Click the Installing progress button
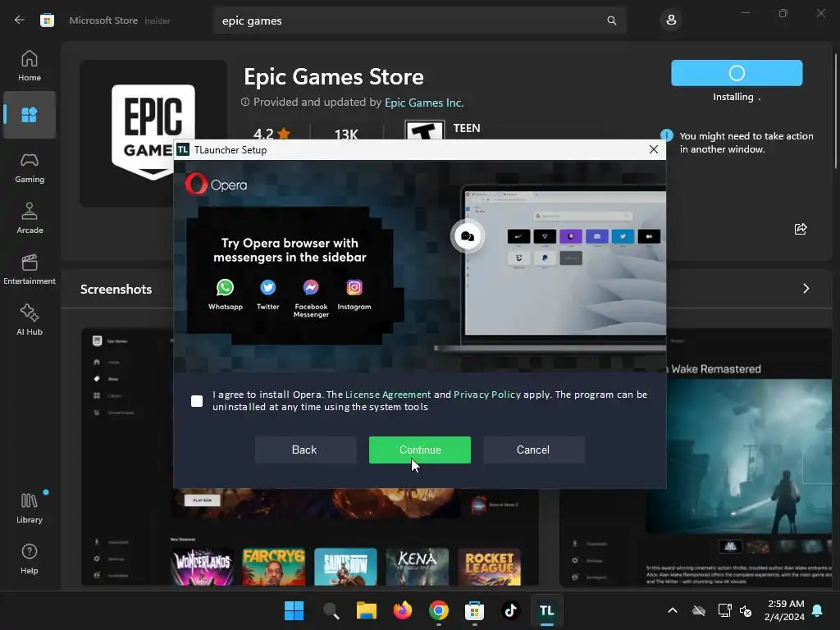This screenshot has height=630, width=840. point(737,73)
